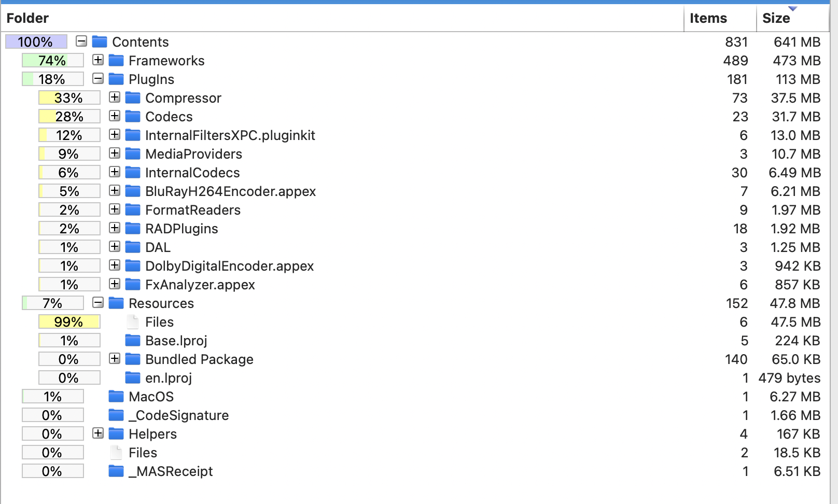Image resolution: width=838 pixels, height=504 pixels.
Task: Click the en.lproj folder icon
Action: [x=133, y=378]
